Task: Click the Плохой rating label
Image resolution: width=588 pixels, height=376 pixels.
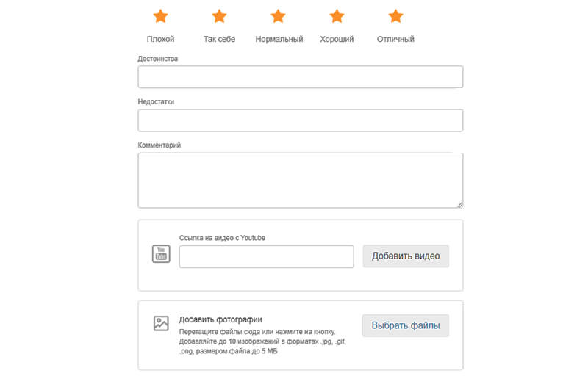Action: pos(160,39)
